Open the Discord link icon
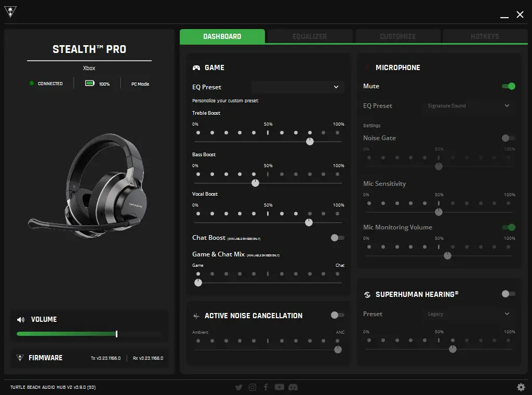This screenshot has width=532, height=395. [x=293, y=387]
